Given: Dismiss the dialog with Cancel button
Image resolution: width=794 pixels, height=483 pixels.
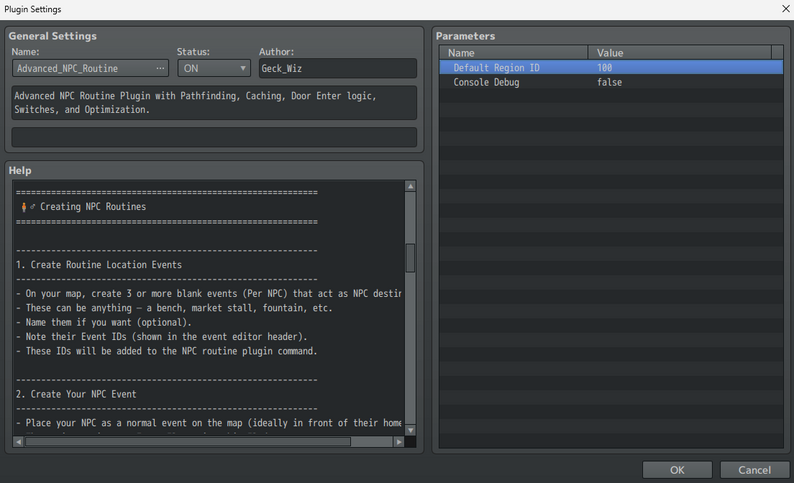Looking at the screenshot, I should [755, 470].
